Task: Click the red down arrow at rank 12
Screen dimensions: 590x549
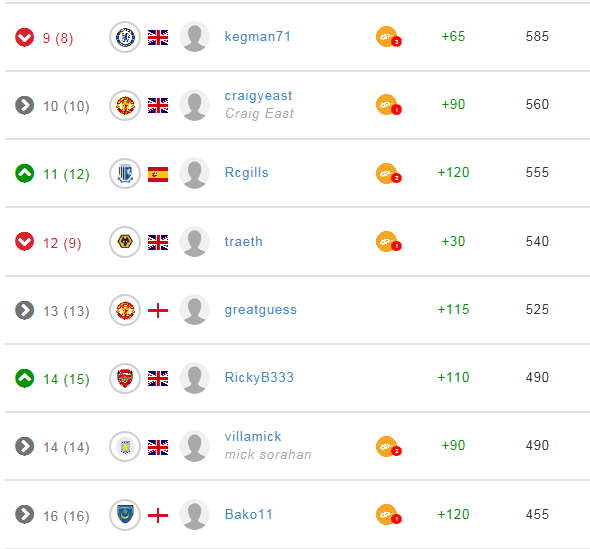Action: [24, 242]
